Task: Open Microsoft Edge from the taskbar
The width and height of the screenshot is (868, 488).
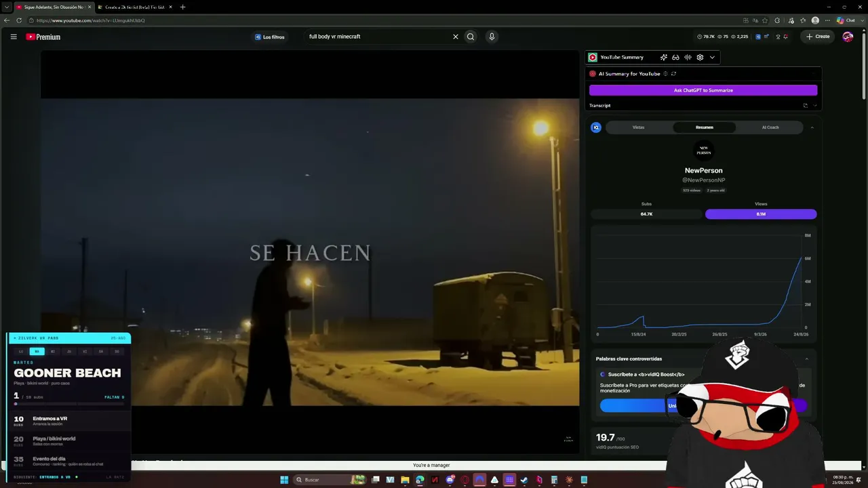Action: (420, 480)
